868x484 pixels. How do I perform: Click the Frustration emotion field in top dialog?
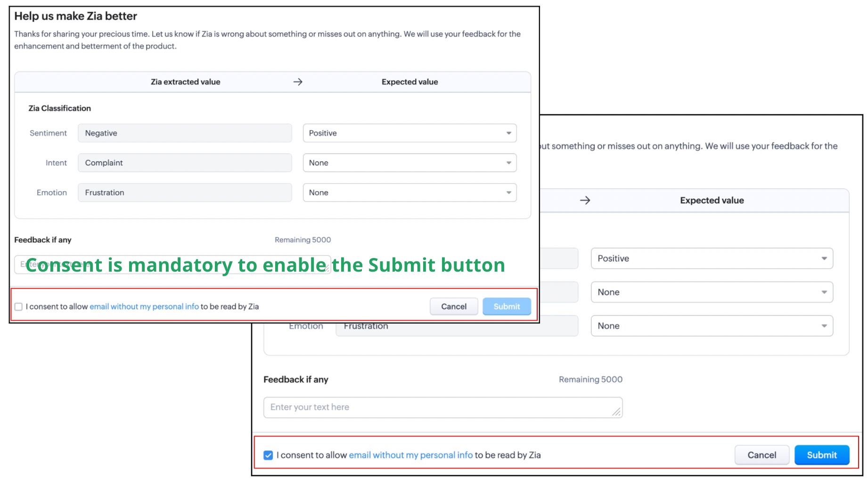pos(185,193)
